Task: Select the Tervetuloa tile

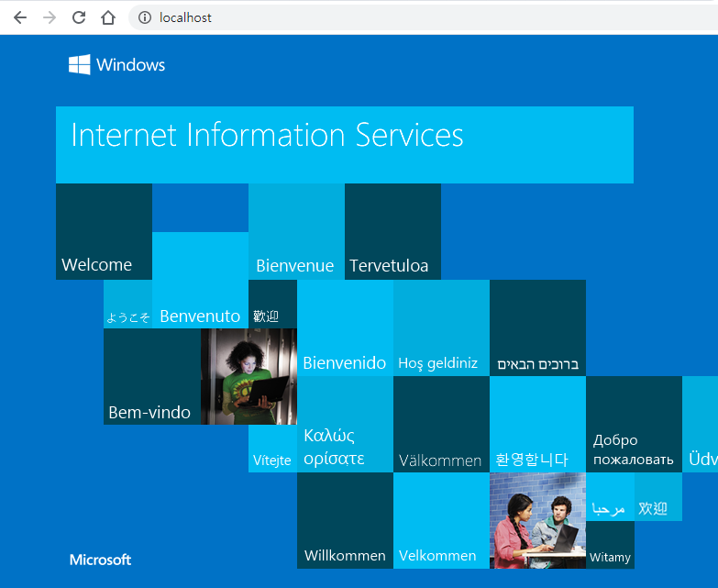Action: pyautogui.click(x=392, y=231)
